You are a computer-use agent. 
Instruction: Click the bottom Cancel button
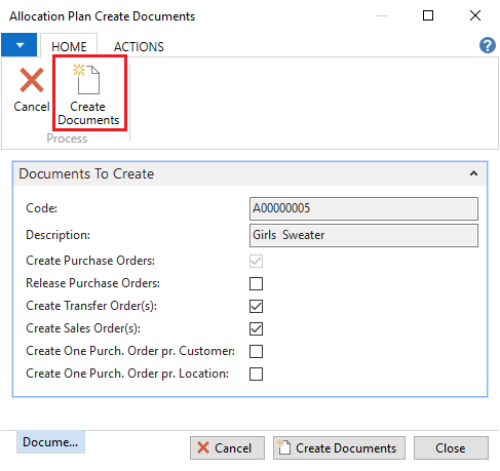[227, 448]
